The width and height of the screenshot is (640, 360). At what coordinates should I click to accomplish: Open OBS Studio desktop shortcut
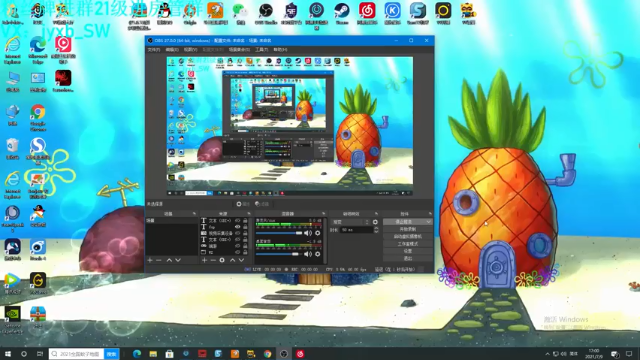[x=266, y=13]
